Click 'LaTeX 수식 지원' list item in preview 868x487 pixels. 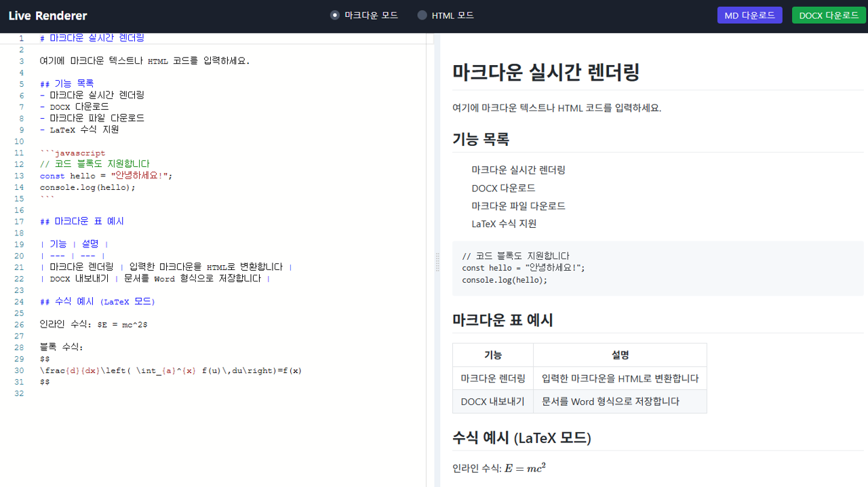point(504,223)
